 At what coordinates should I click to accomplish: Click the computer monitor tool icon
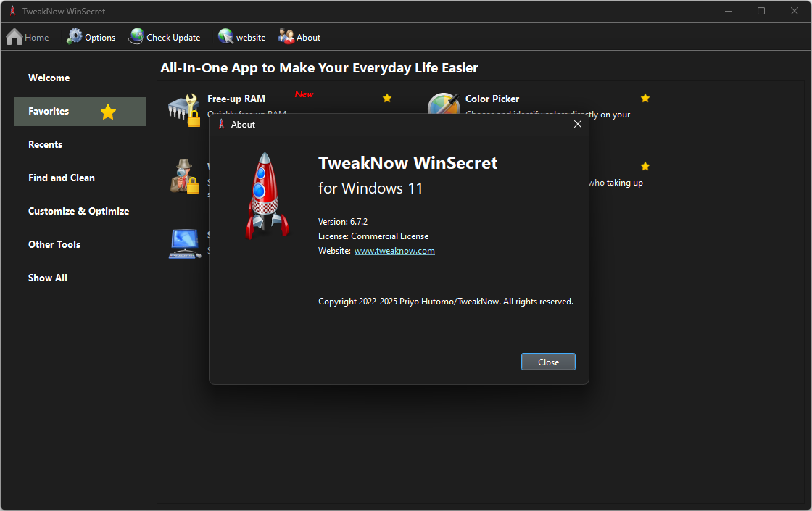185,244
